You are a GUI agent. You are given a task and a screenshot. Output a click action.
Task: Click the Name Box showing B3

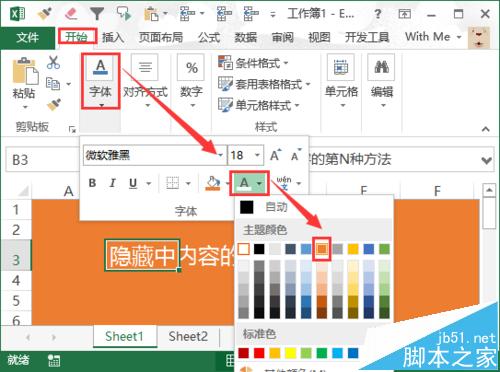(x=42, y=160)
